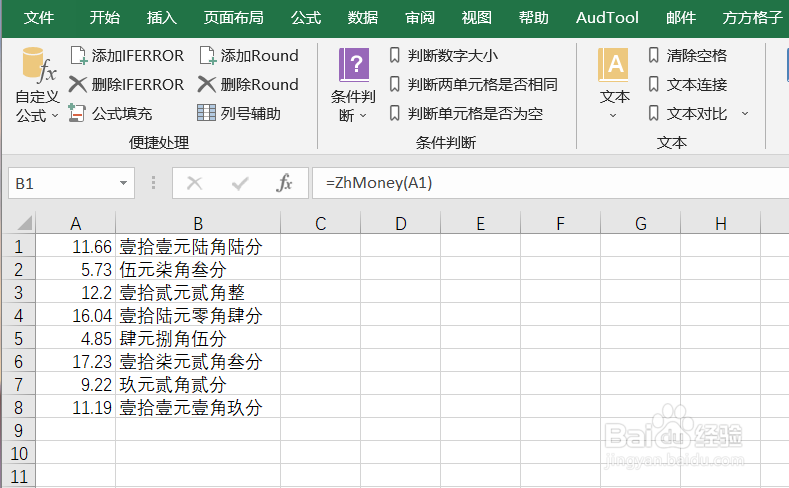Open the 条件判断 purple book icon
The height and width of the screenshot is (488, 789).
click(x=354, y=65)
